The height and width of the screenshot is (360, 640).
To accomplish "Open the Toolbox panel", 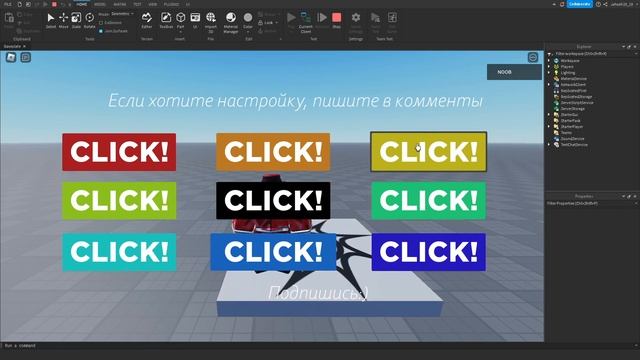I will point(166,20).
